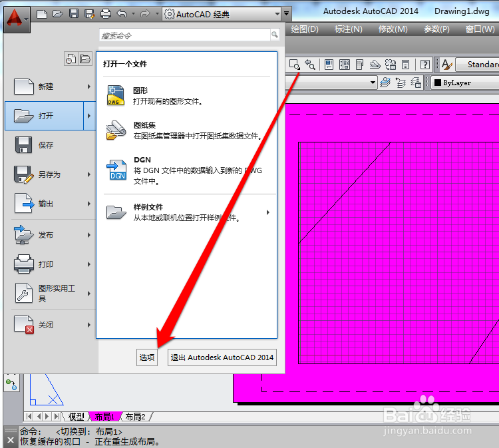This screenshot has width=499, height=448.
Task: Expand the 打印 submenu arrow
Action: pos(89,264)
